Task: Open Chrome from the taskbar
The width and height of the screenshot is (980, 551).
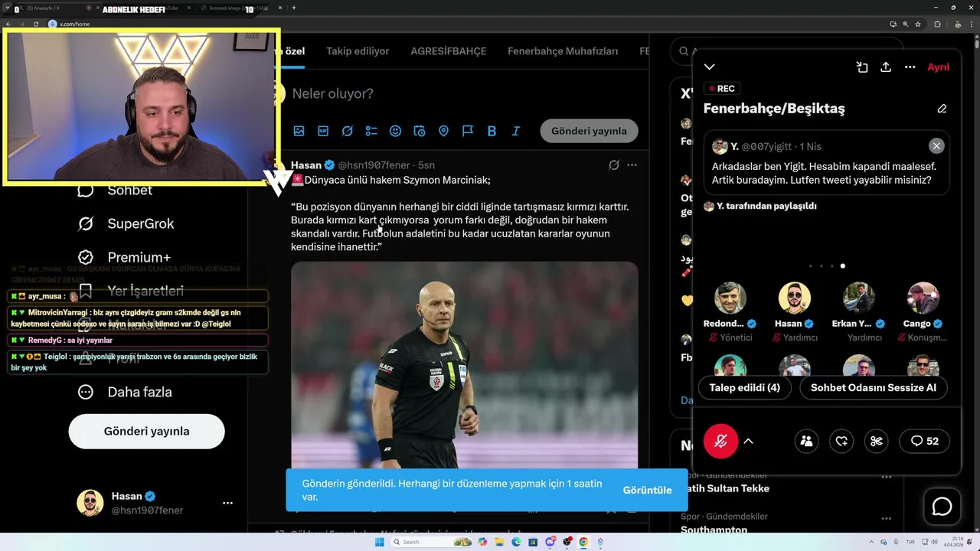Action: point(583,542)
